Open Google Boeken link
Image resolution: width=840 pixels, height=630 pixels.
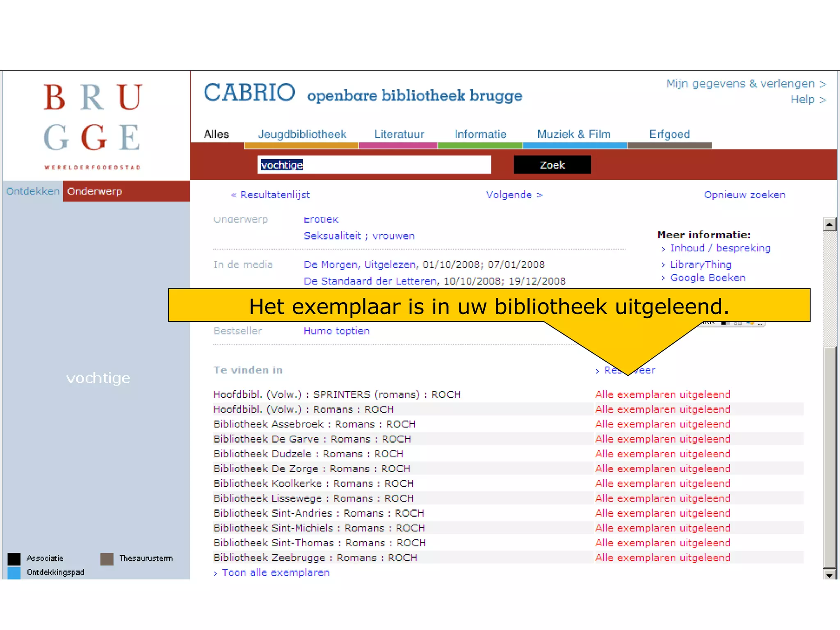pos(707,278)
